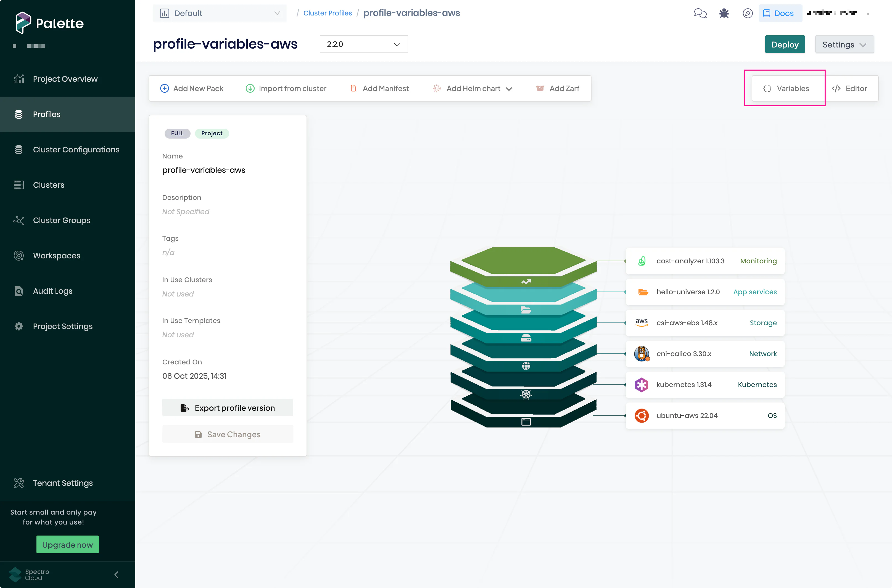
Task: Open Cluster Configurations in the sidebar
Action: tap(76, 150)
